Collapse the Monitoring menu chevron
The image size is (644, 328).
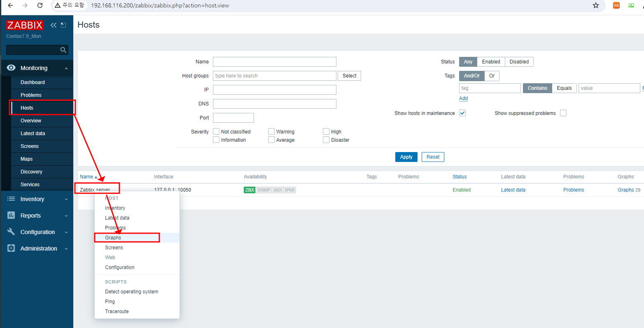click(66, 68)
